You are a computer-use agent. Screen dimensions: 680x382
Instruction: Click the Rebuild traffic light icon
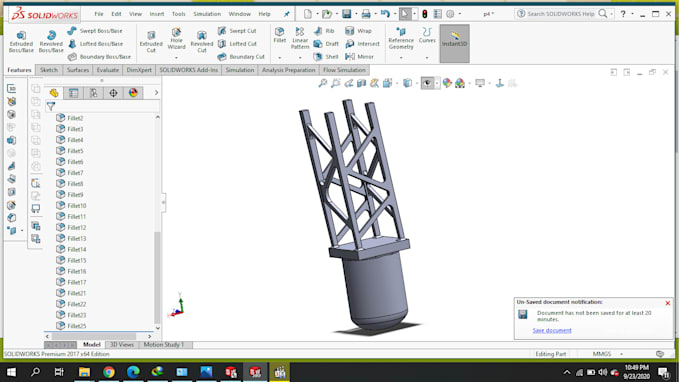(x=425, y=14)
